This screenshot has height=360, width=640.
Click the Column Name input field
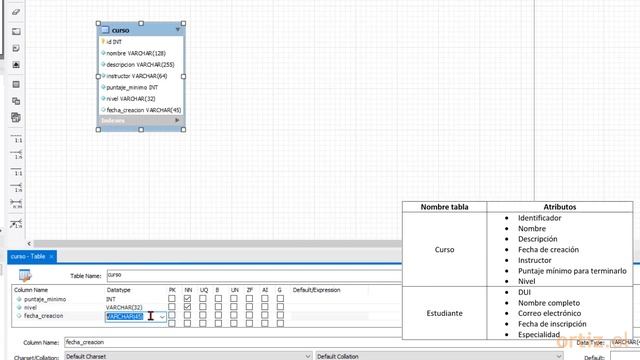pos(233,342)
